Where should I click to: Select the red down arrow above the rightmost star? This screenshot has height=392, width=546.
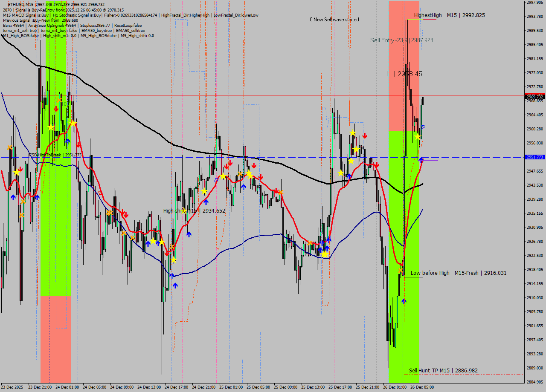click(365, 136)
